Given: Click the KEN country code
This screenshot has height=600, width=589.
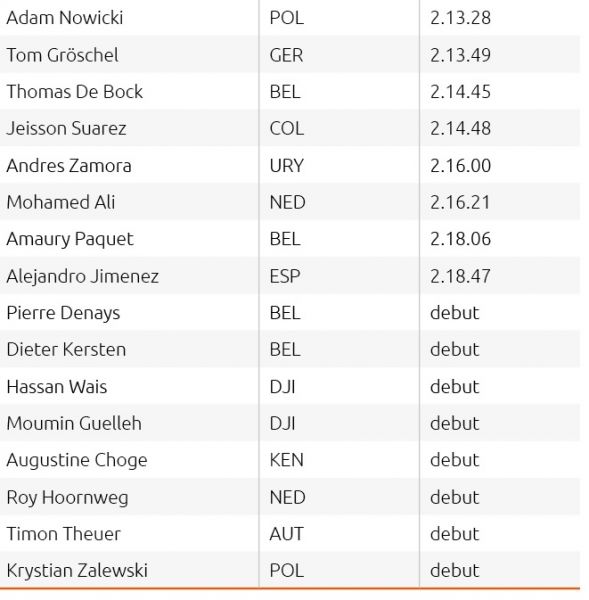Looking at the screenshot, I should 286,460.
